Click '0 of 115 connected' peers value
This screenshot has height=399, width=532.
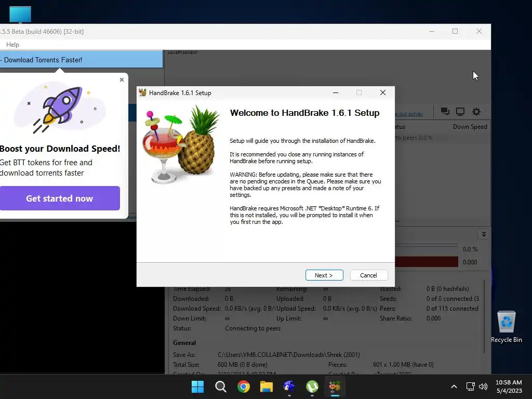point(453,309)
